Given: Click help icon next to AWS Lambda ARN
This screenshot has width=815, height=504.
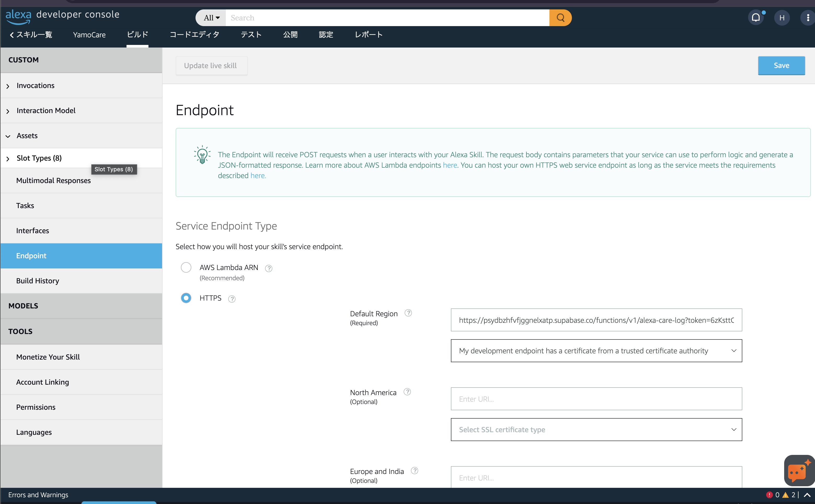Looking at the screenshot, I should click(x=268, y=268).
